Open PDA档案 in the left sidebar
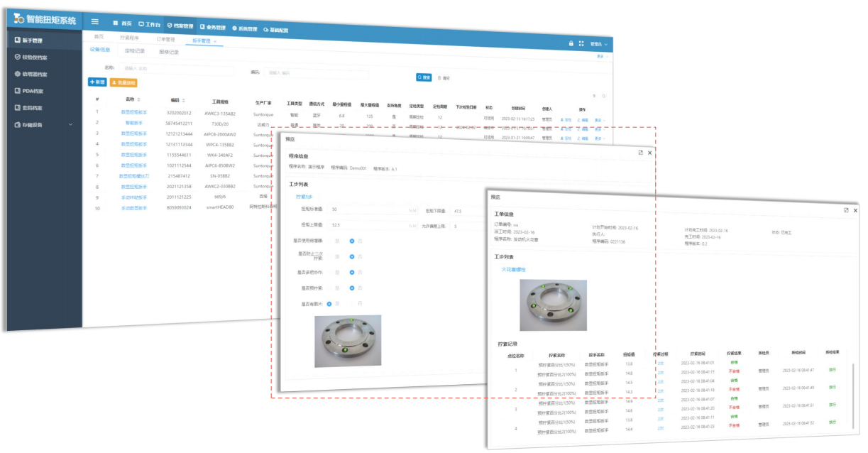This screenshot has width=868, height=453. coord(28,91)
